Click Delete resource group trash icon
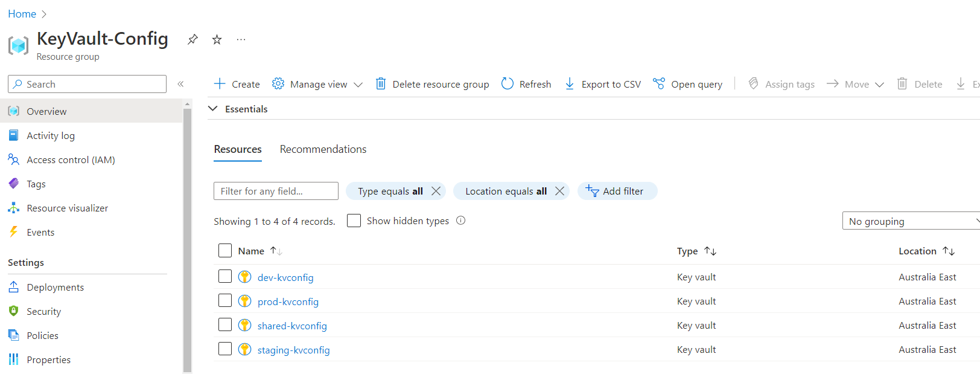Viewport: 980px width, 374px height. tap(381, 84)
